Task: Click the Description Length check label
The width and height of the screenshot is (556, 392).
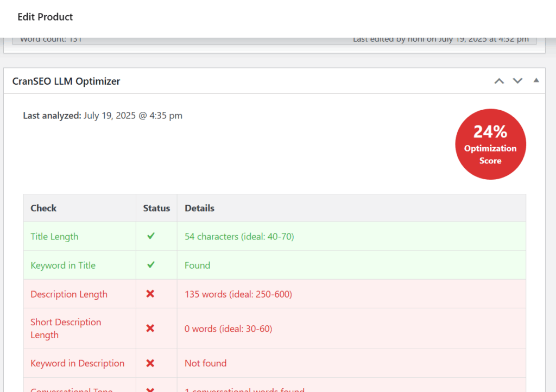Action: [69, 294]
